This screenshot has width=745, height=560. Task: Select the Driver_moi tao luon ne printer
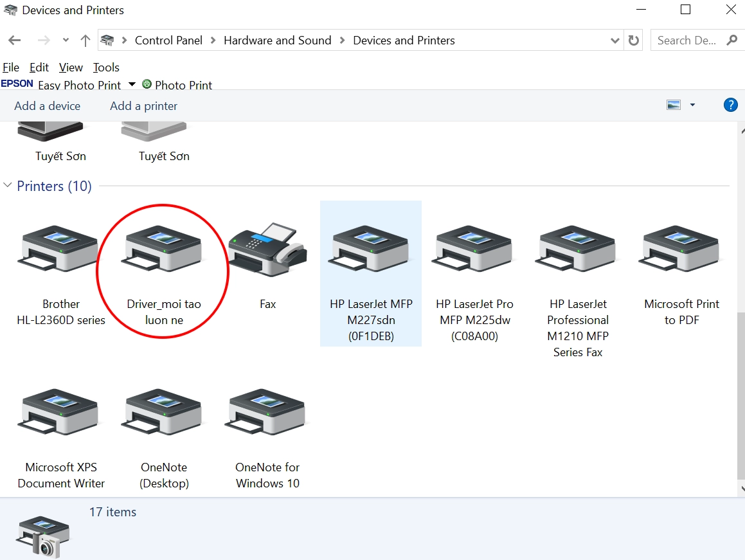[163, 251]
